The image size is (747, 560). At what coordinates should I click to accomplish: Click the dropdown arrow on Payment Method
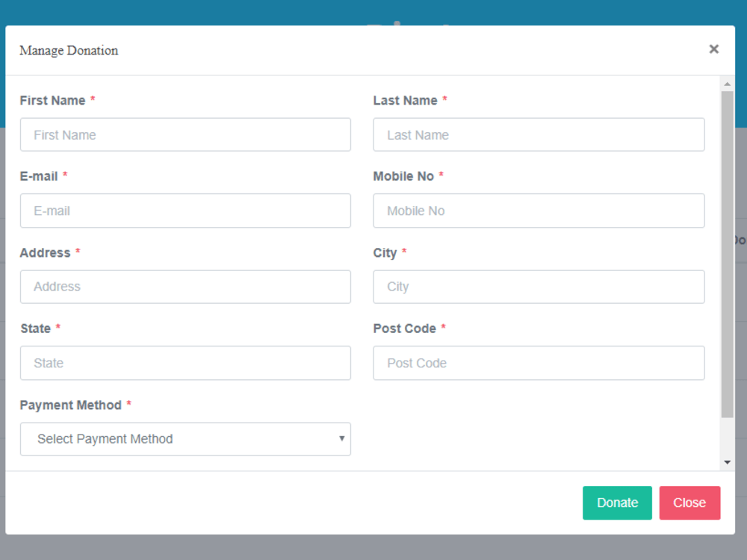pos(342,439)
